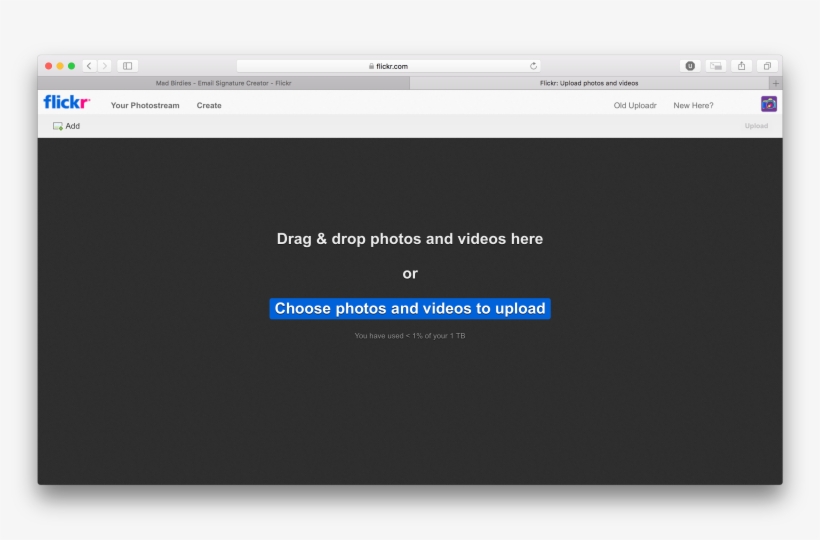The image size is (820, 540).
Task: Minimize the window with yellow button
Action: pyautogui.click(x=60, y=66)
